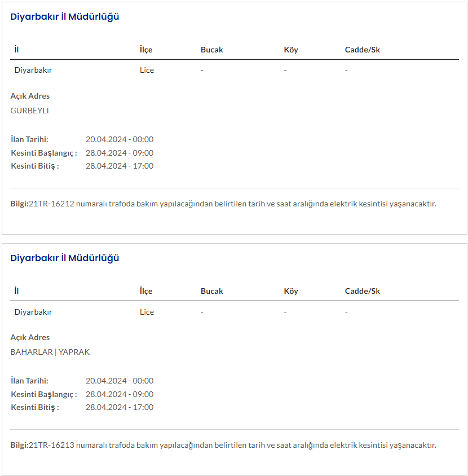Image resolution: width=468 pixels, height=476 pixels.
Task: Click the Lice district cell in GÜRBEYLİ notice
Action: click(147, 70)
